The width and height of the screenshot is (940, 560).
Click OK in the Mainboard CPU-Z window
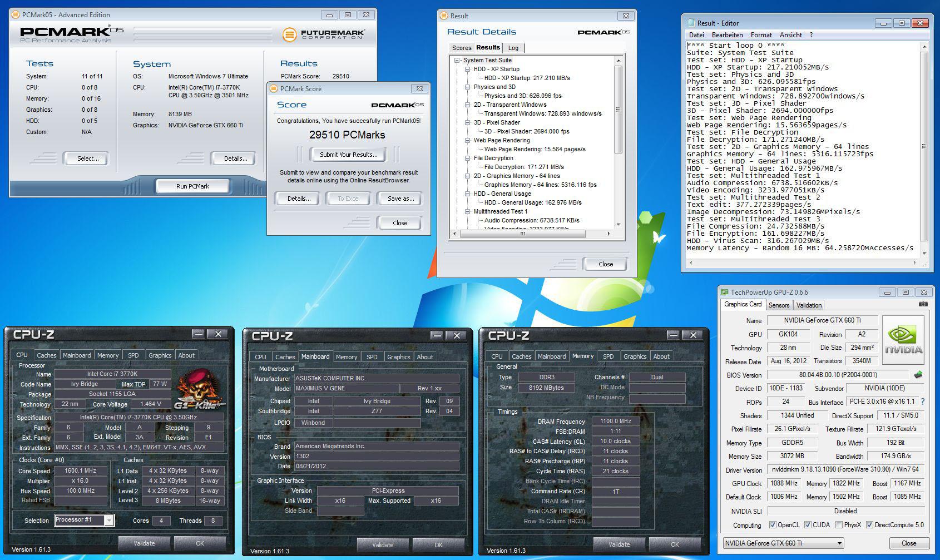[438, 545]
